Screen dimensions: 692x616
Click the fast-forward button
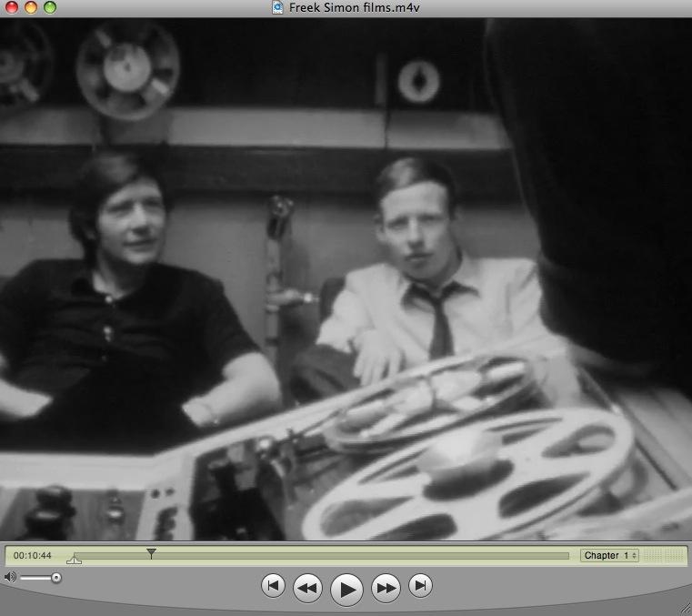(x=386, y=589)
